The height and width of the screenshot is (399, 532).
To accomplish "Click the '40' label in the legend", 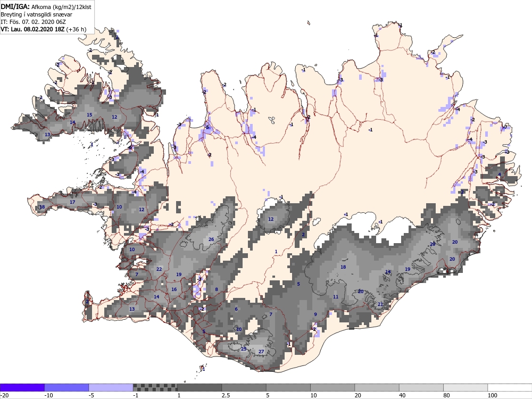I will coord(402,395).
